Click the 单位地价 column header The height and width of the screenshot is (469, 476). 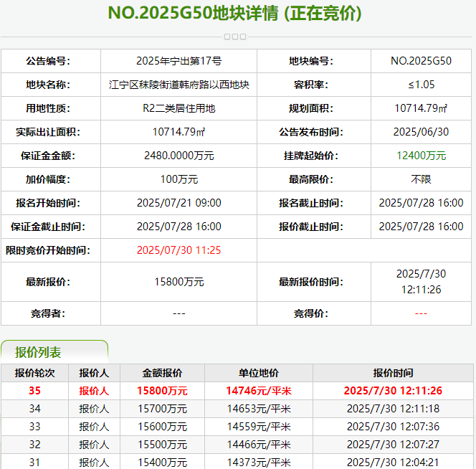point(258,373)
